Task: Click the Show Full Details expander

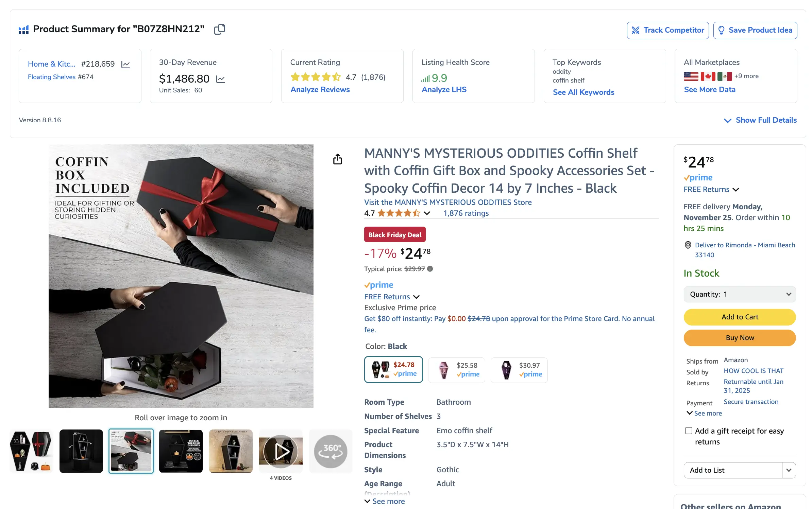Action: pyautogui.click(x=760, y=120)
